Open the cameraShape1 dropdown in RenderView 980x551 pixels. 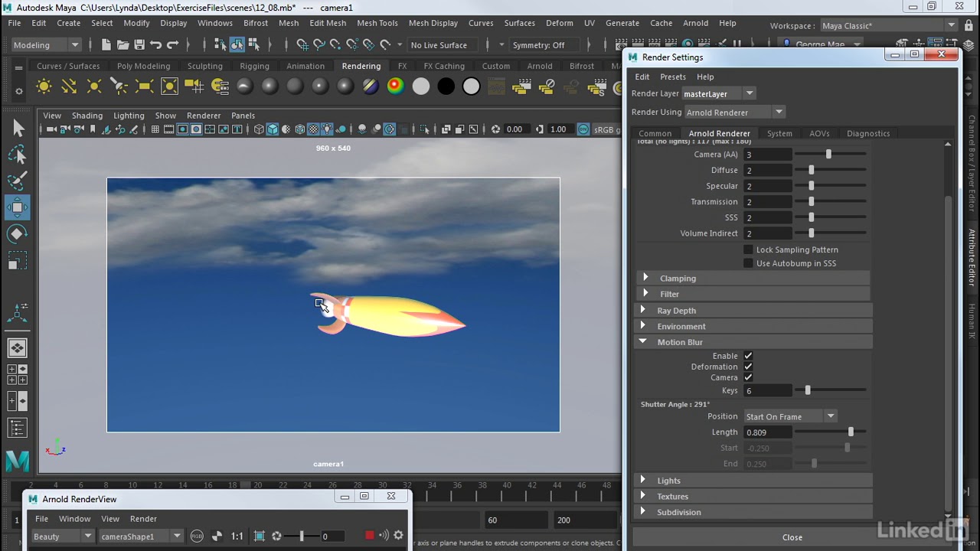(141, 536)
